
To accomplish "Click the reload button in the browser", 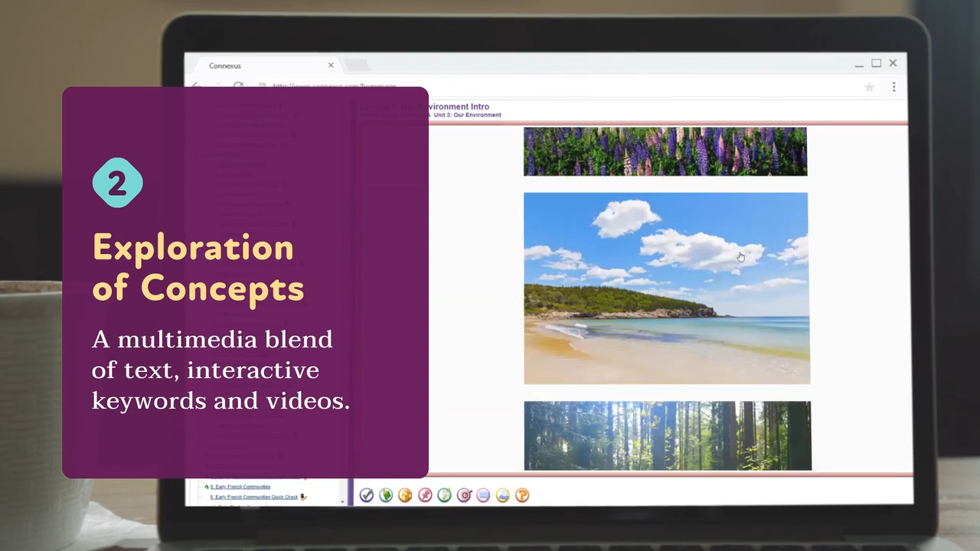I will pos(238,86).
